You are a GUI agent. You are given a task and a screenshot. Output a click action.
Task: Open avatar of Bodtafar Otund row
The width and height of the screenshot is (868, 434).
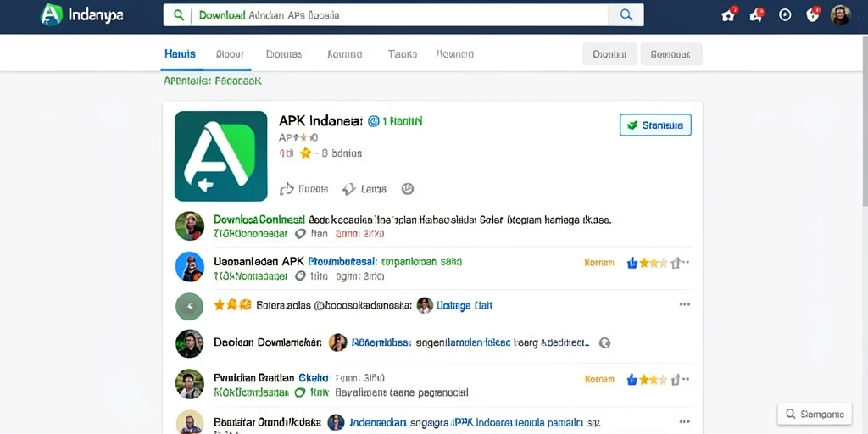190,422
